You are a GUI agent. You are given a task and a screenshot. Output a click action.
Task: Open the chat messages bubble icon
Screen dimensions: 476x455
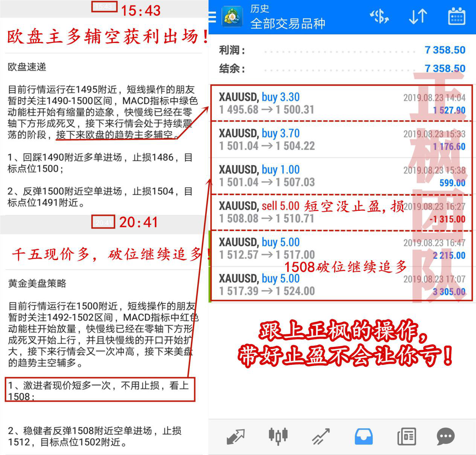(445, 437)
